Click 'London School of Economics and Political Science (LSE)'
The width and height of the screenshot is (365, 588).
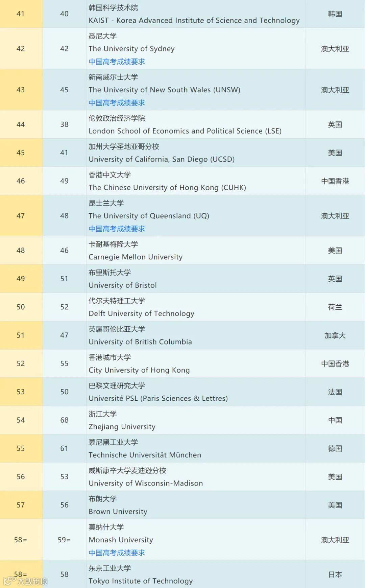pyautogui.click(x=185, y=131)
